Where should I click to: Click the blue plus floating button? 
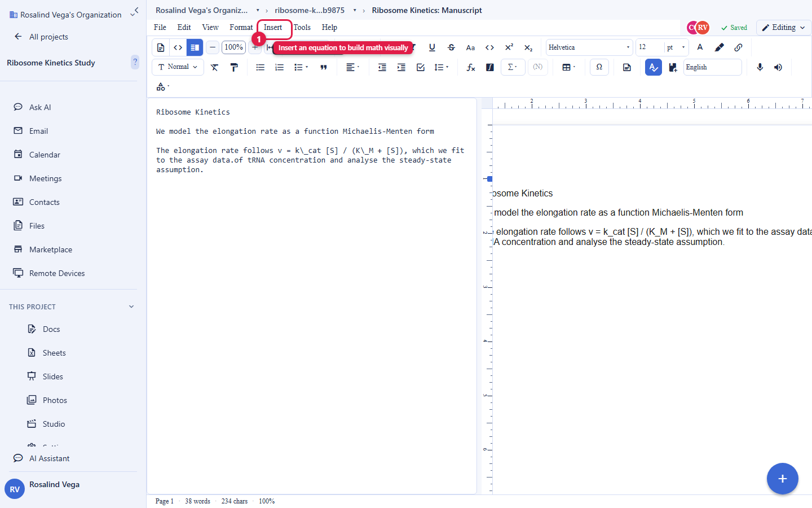pyautogui.click(x=782, y=479)
